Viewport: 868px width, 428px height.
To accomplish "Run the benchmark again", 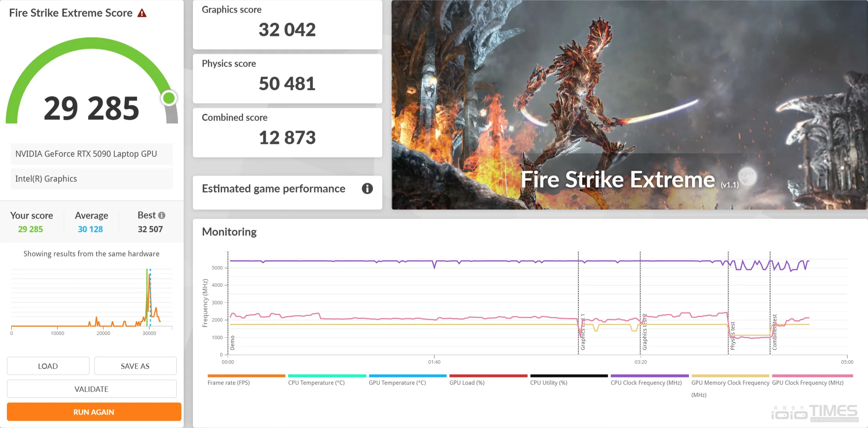I will [x=94, y=412].
